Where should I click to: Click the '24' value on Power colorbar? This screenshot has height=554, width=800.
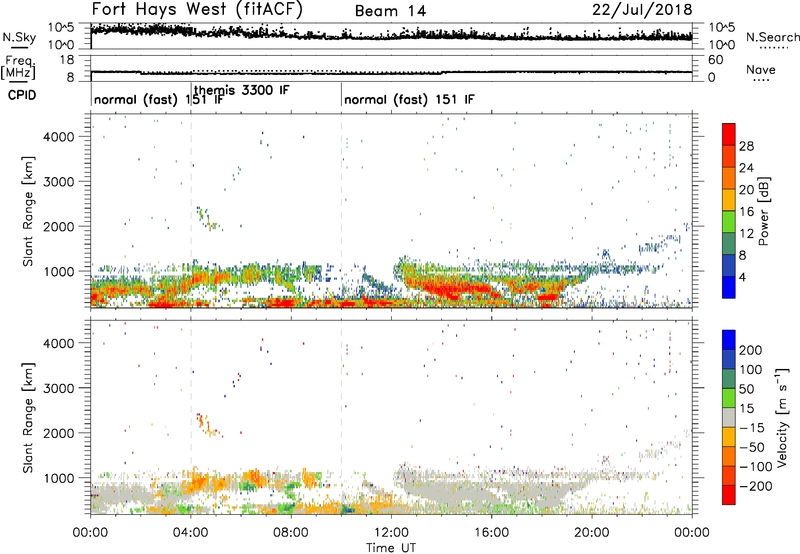(746, 168)
